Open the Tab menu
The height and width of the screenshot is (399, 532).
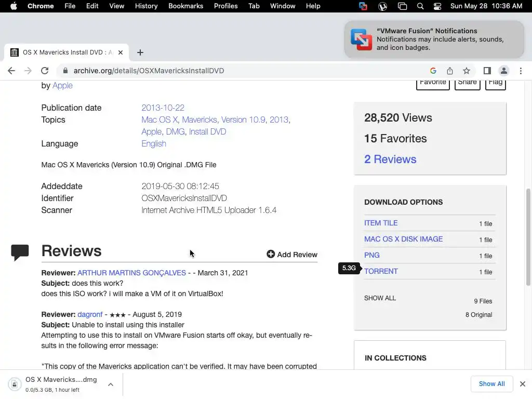pos(254,6)
